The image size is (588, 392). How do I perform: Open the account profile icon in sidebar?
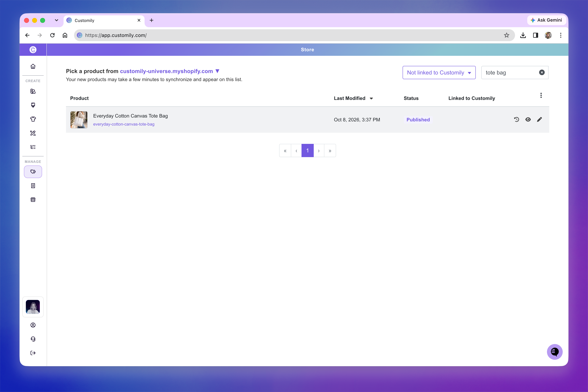coord(33,325)
